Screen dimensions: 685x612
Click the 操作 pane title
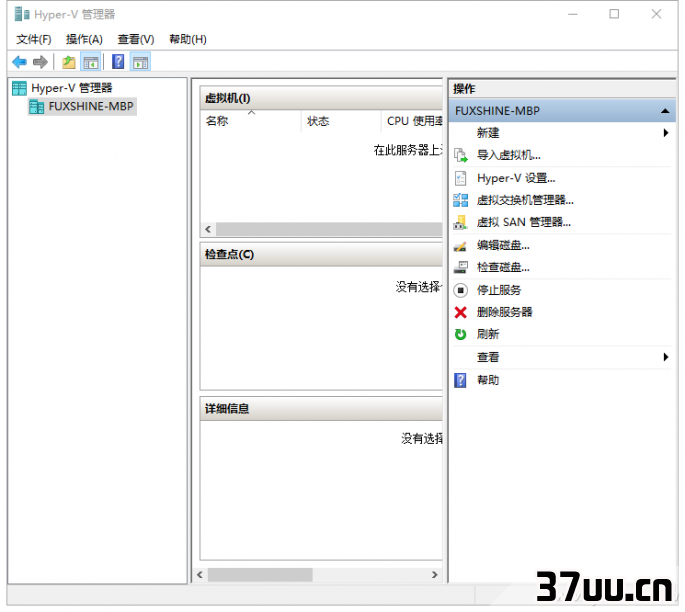click(x=464, y=89)
